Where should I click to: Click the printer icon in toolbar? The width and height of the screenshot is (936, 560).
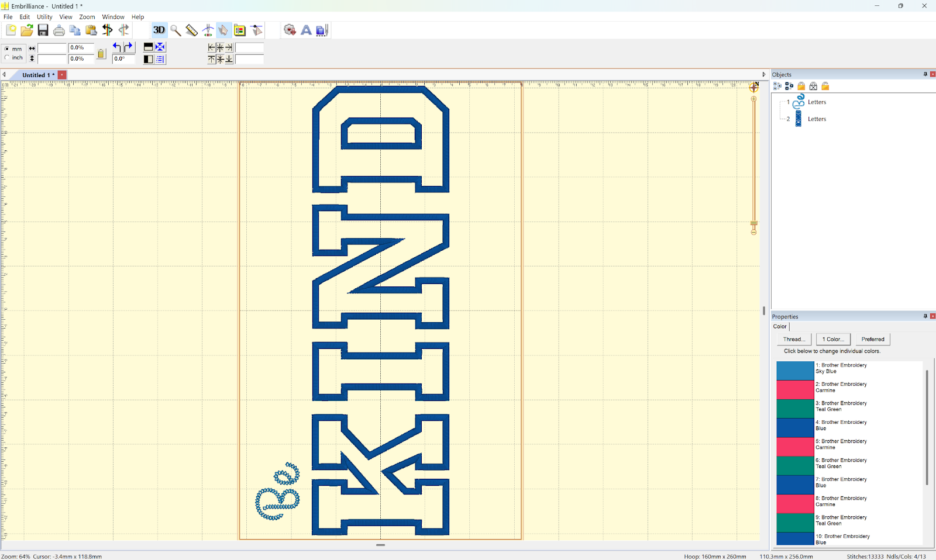coord(58,30)
